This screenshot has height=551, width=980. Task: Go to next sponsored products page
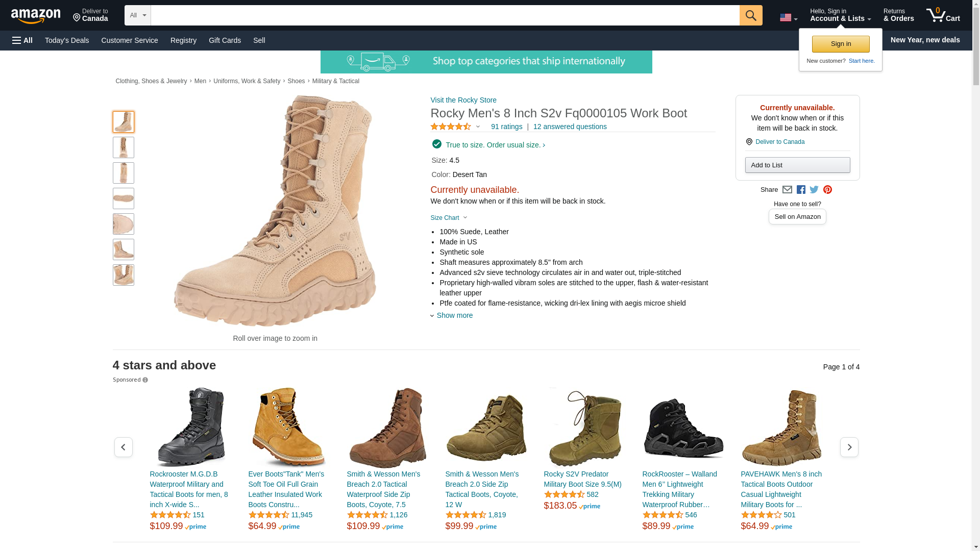849,447
